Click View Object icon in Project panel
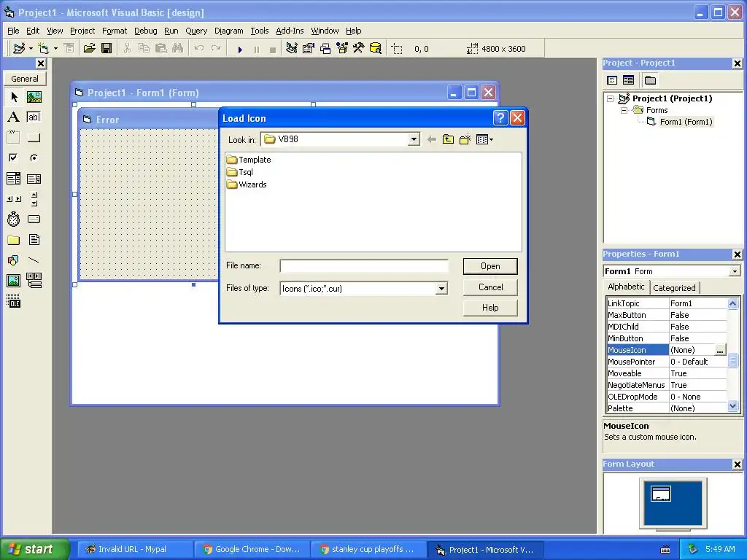 628,80
